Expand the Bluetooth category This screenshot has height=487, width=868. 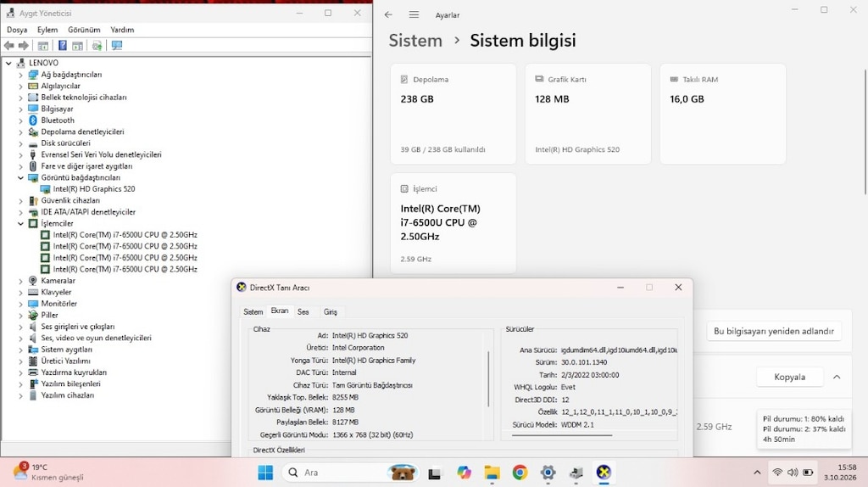pos(20,120)
